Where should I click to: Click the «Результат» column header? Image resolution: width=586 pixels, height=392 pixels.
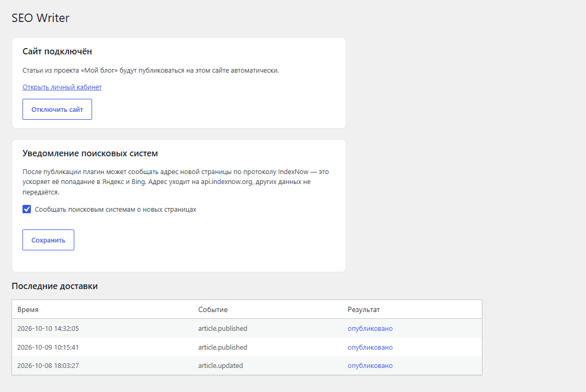[x=364, y=309]
